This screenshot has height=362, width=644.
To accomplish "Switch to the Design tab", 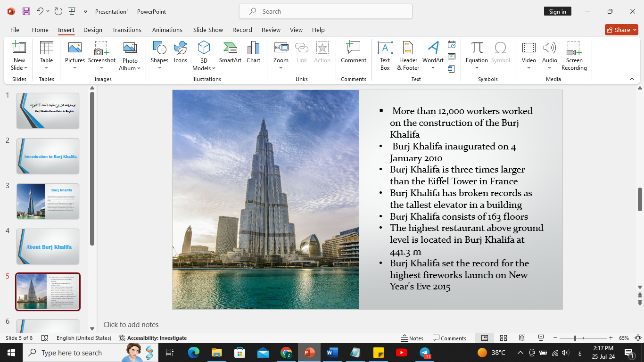I will pyautogui.click(x=93, y=30).
